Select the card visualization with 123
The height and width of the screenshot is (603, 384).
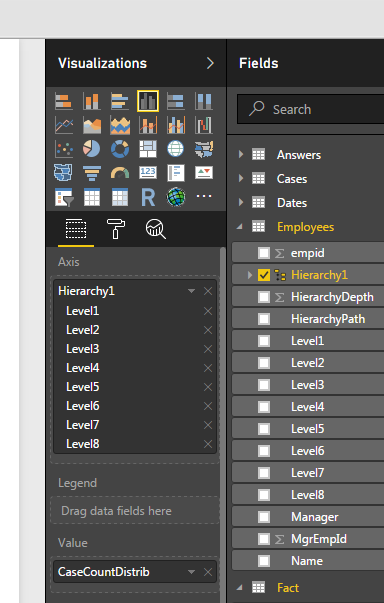pyautogui.click(x=148, y=173)
